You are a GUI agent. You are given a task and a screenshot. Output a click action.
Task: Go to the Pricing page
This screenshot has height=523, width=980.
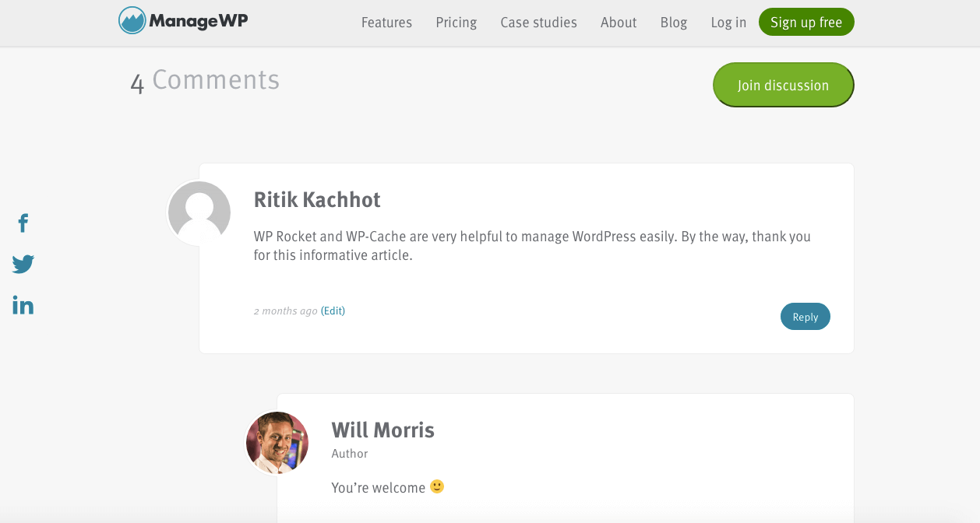tap(456, 23)
